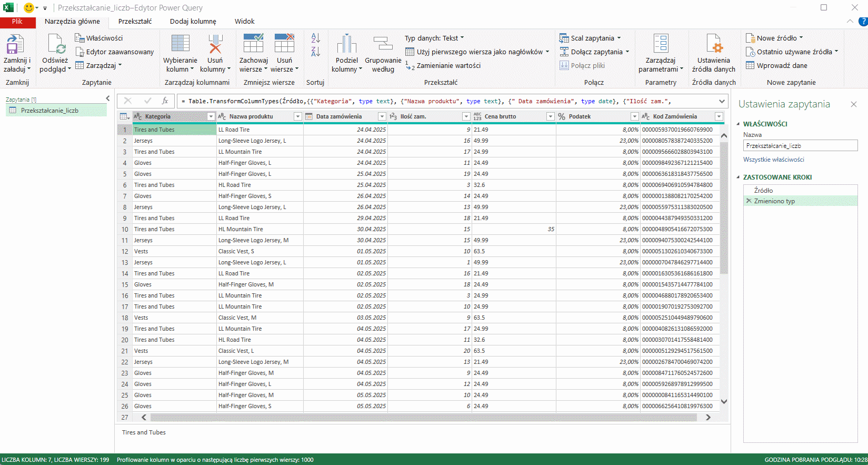Click the scroll down arrow of the vertical scrollbar

724,401
